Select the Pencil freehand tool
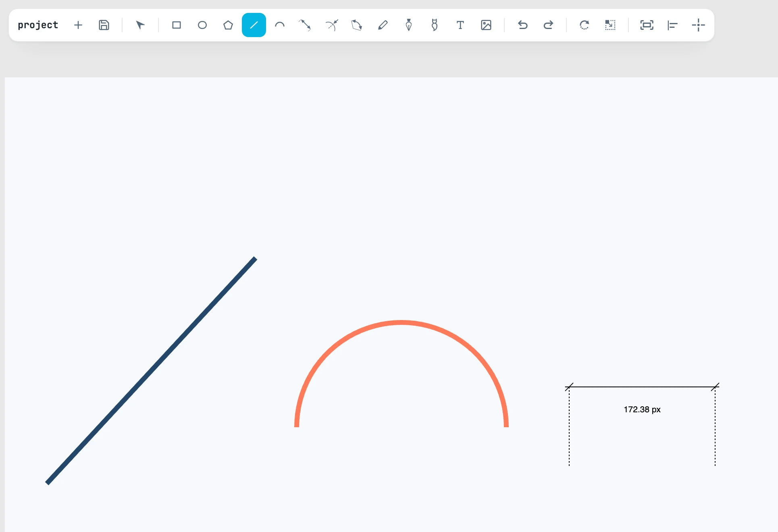778x532 pixels. [x=383, y=25]
